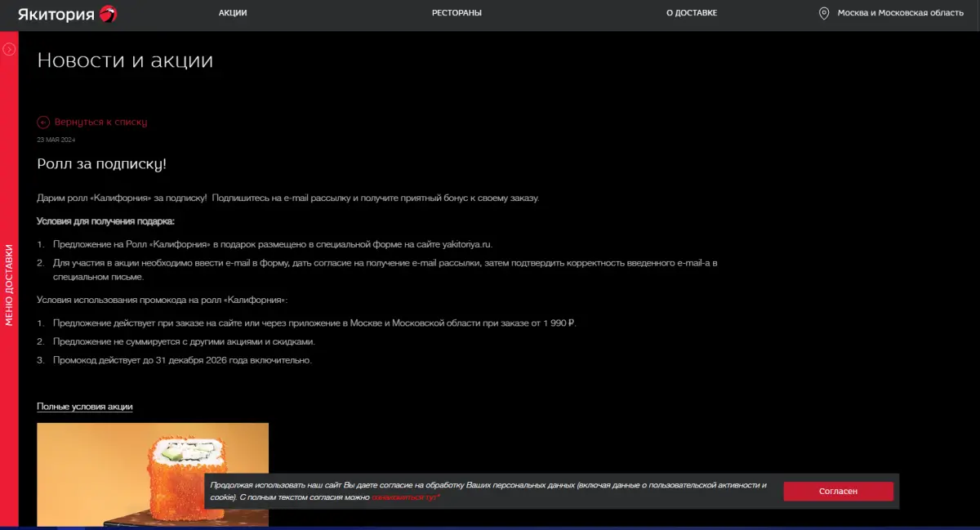Select the Москва и Московская область region
This screenshot has width=980, height=530.
(x=901, y=13)
